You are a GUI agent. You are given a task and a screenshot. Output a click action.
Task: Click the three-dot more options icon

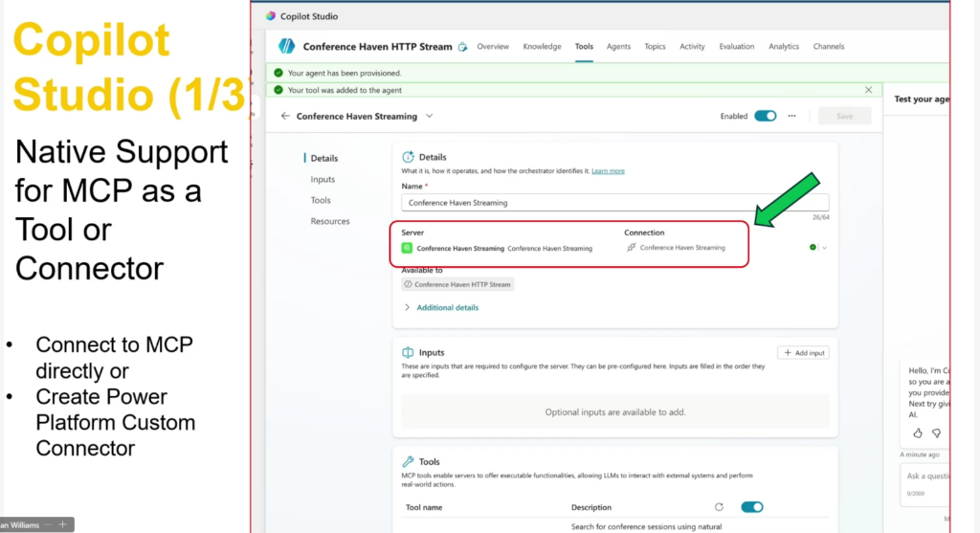[x=791, y=116]
